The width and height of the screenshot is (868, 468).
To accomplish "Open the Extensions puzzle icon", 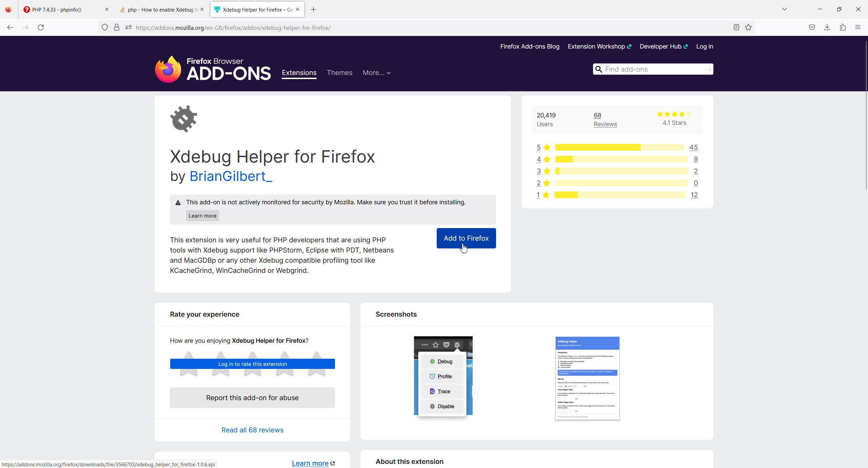I will coord(843,27).
